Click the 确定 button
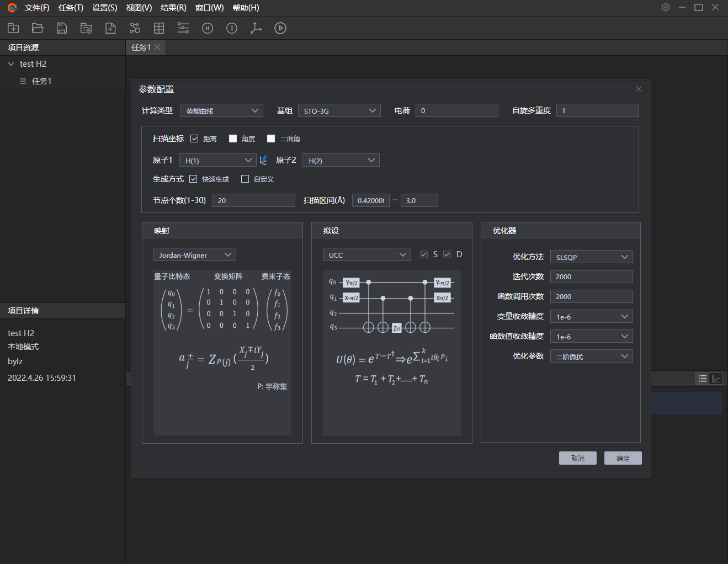 point(623,458)
